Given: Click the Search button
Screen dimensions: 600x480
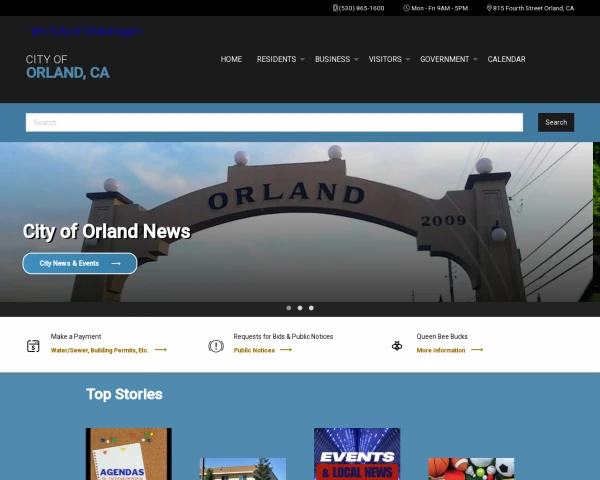Looking at the screenshot, I should tap(556, 122).
